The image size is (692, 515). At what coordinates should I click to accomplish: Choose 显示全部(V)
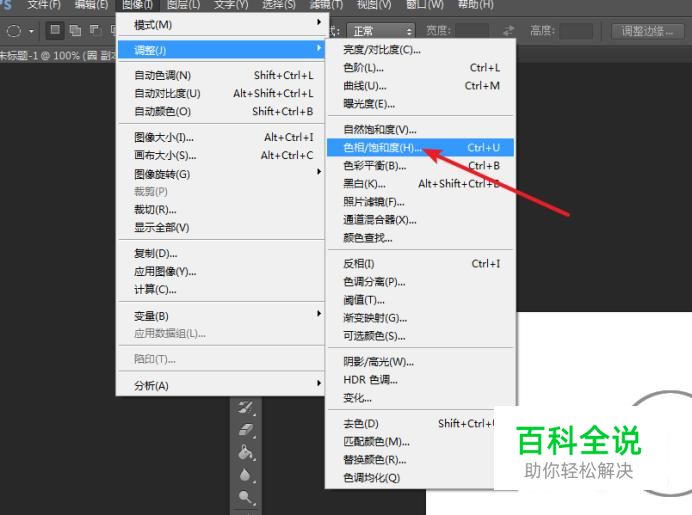click(222, 227)
